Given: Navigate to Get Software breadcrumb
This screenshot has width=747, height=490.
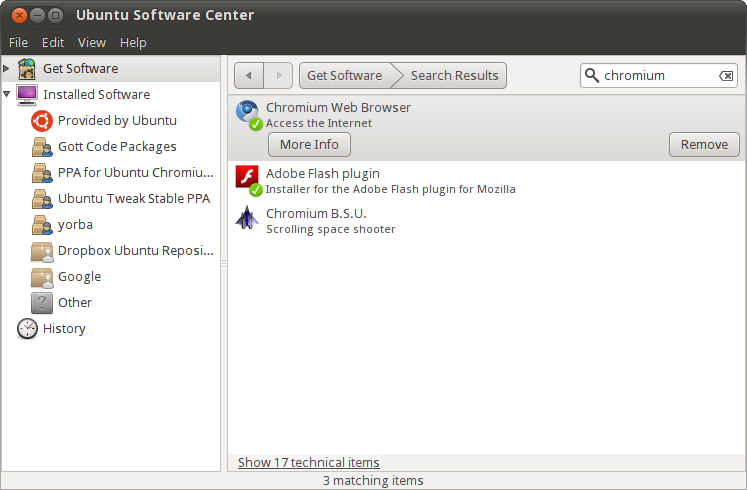Looking at the screenshot, I should 344,76.
